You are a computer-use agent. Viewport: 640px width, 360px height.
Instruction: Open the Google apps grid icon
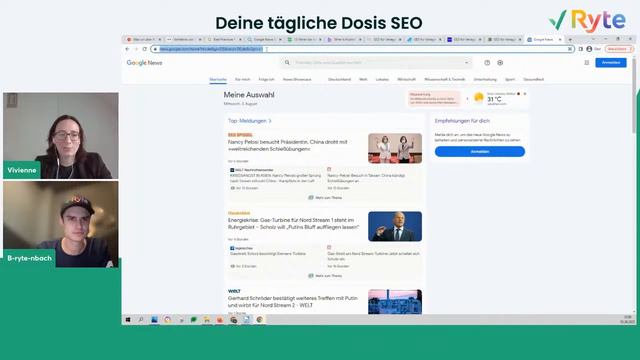pyautogui.click(x=587, y=63)
